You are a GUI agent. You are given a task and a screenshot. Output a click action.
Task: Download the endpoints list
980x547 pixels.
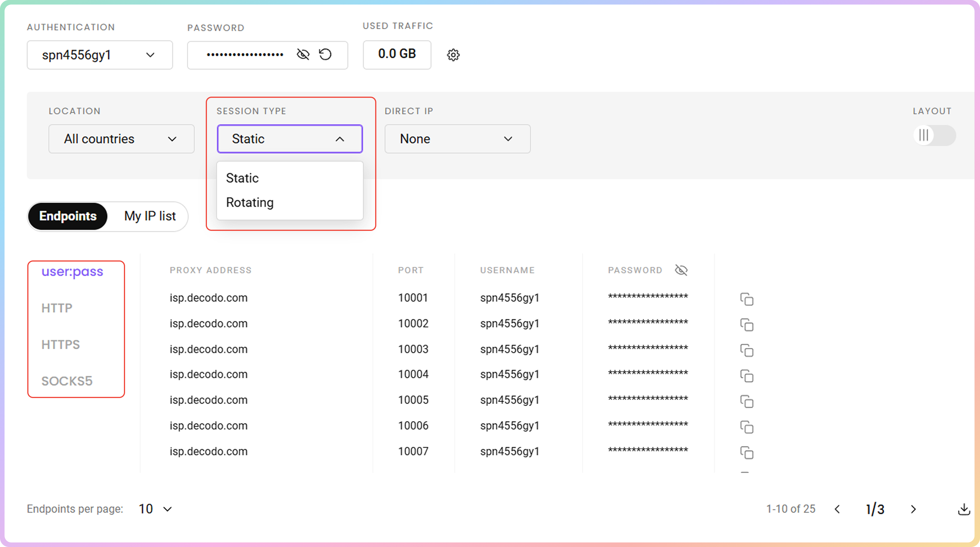pos(964,509)
